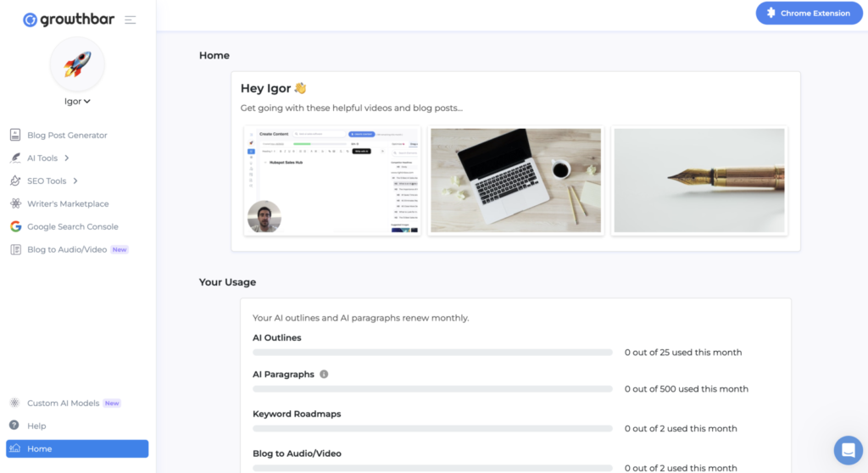868x473 pixels.
Task: Click the Keyword Roadmaps usage bar
Action: (x=432, y=428)
